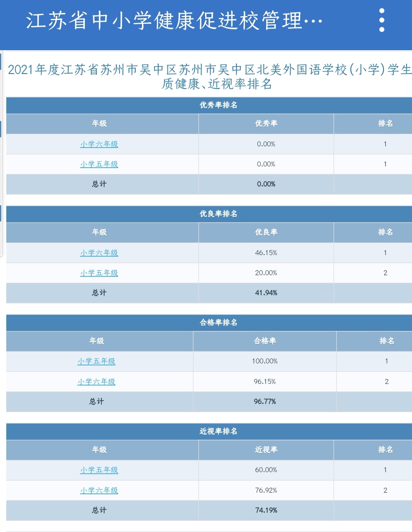Click 总计 label in 优秀率排名 table
This screenshot has height=532, width=412.
point(99,184)
